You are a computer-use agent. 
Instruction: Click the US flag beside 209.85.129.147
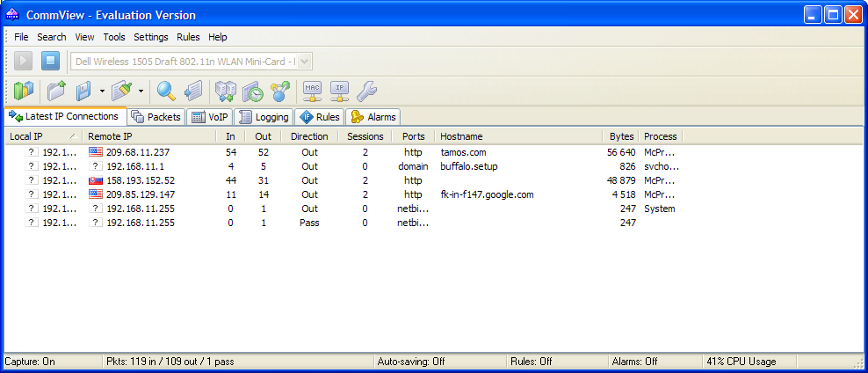pos(96,194)
